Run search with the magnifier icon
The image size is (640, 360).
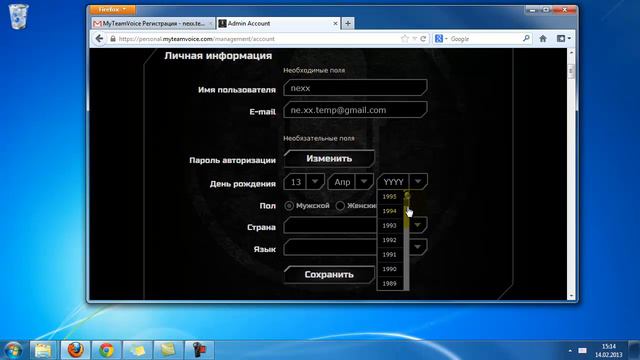[x=526, y=39]
